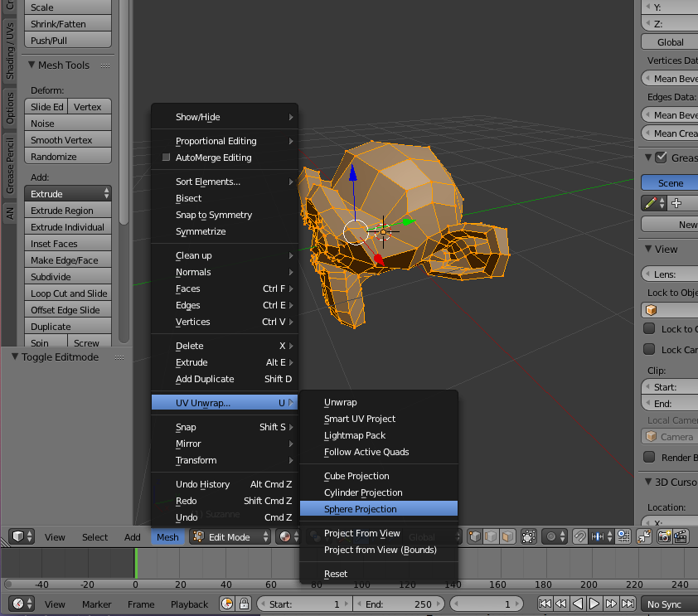Click the grease pencil draw icon
This screenshot has width=698, height=616.
pyautogui.click(x=654, y=203)
